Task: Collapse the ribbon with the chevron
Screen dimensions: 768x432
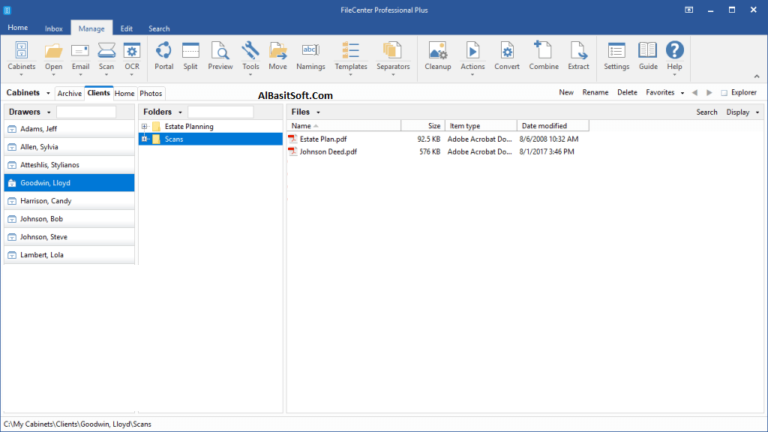Action: [757, 76]
